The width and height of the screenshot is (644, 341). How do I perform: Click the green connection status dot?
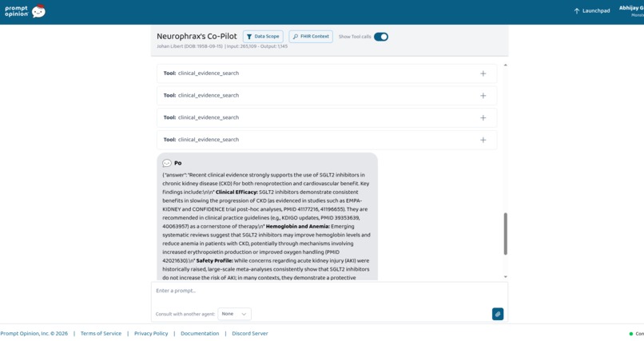click(631, 334)
